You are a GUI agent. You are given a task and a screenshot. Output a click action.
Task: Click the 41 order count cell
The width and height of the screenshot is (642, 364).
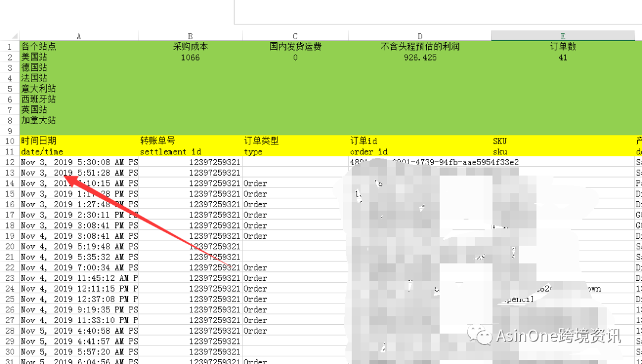point(563,57)
